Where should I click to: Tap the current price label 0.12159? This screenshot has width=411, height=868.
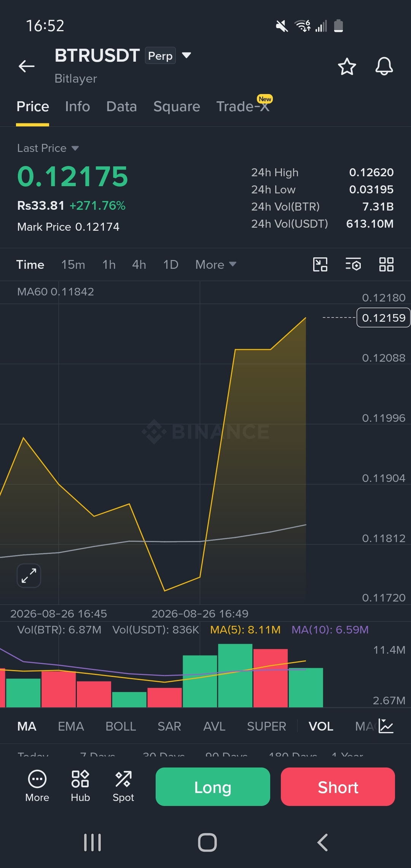[x=384, y=318]
